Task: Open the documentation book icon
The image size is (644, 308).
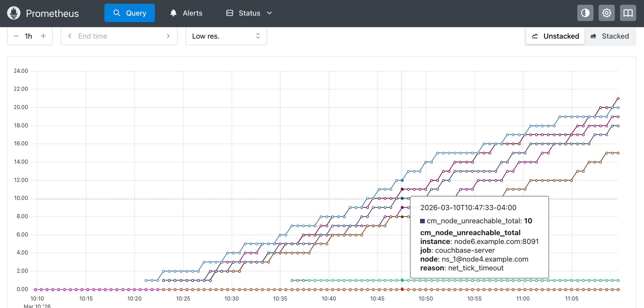Action: pos(628,13)
